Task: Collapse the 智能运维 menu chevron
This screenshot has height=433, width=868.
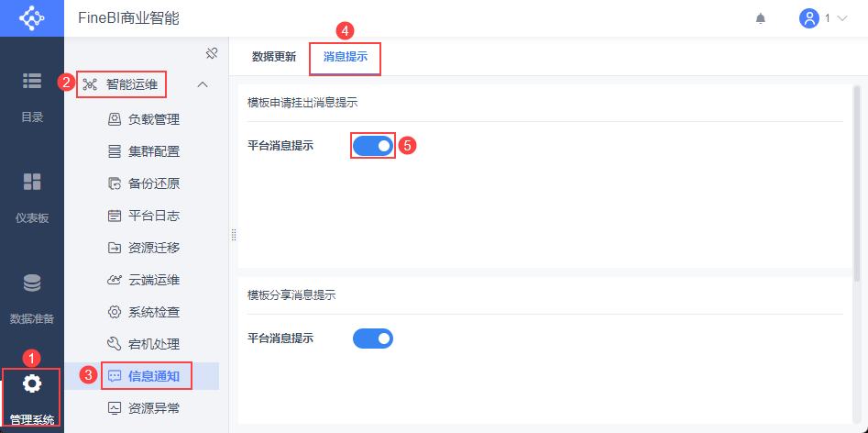Action: [203, 85]
